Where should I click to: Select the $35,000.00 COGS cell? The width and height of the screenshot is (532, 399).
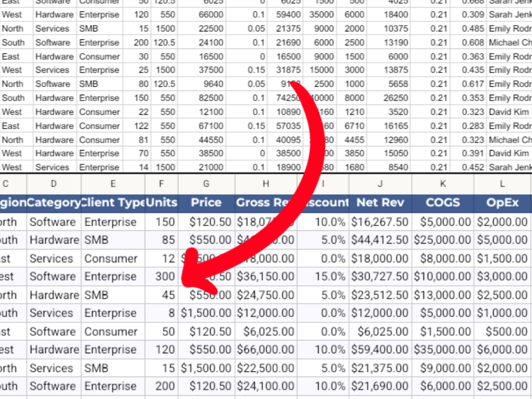click(443, 350)
